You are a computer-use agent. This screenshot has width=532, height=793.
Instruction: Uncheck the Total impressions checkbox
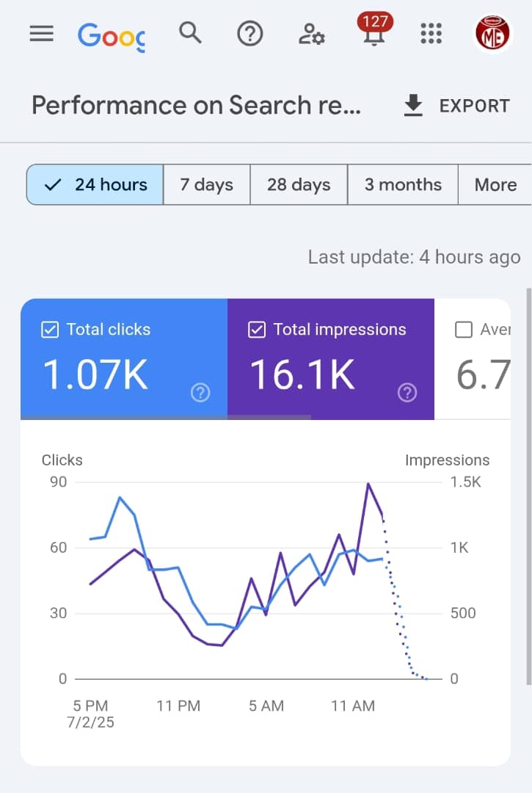click(257, 330)
